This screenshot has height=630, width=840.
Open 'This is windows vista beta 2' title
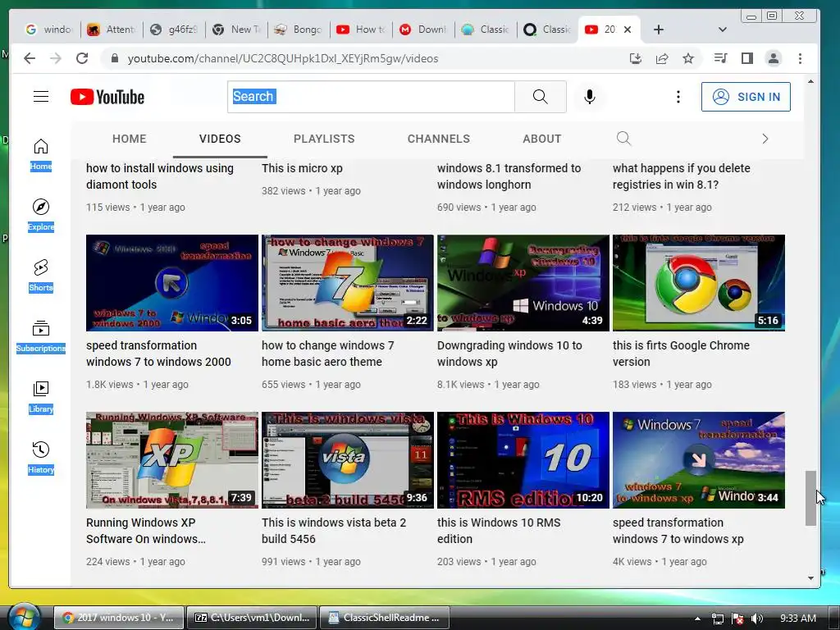click(x=334, y=531)
